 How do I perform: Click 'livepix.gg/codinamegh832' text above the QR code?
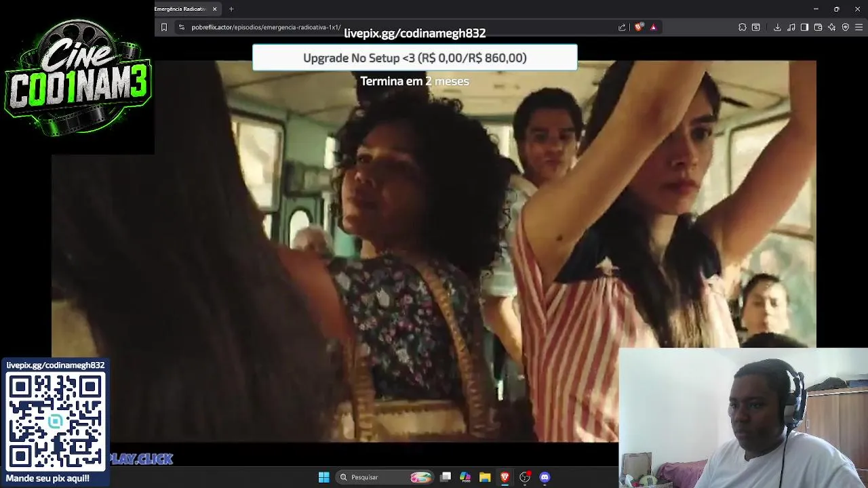(x=56, y=365)
